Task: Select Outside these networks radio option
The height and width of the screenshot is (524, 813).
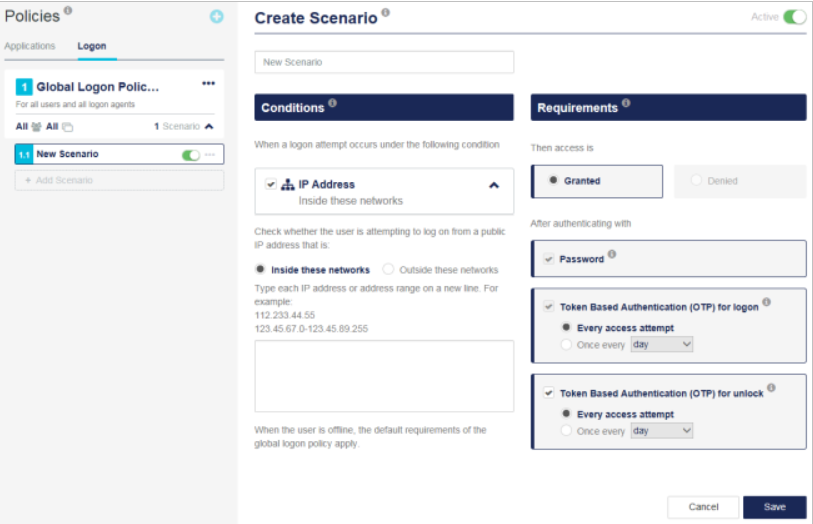Action: click(389, 270)
